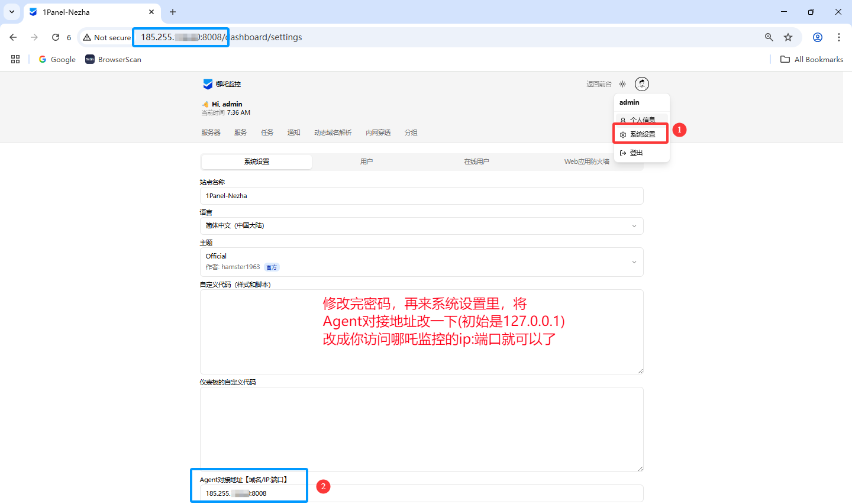This screenshot has height=504, width=852.
Task: Open Chrome three-dot menu
Action: click(838, 37)
